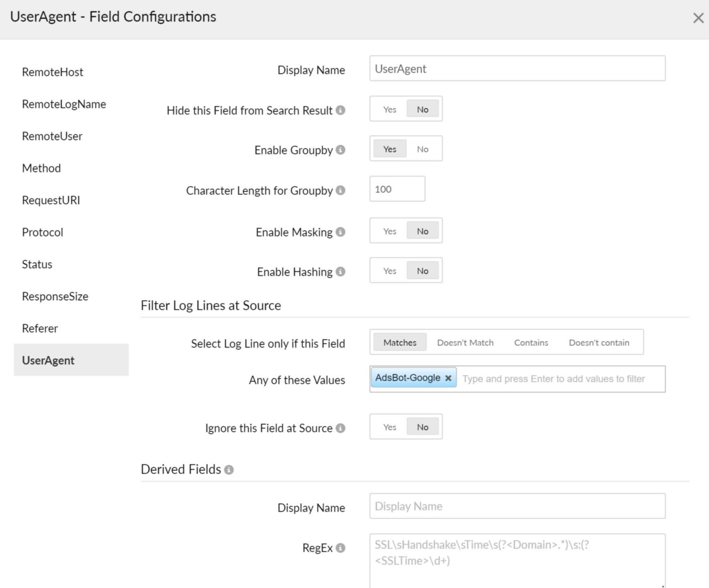The image size is (709, 588).
Task: Click the Enable Groupby info icon
Action: tap(340, 150)
